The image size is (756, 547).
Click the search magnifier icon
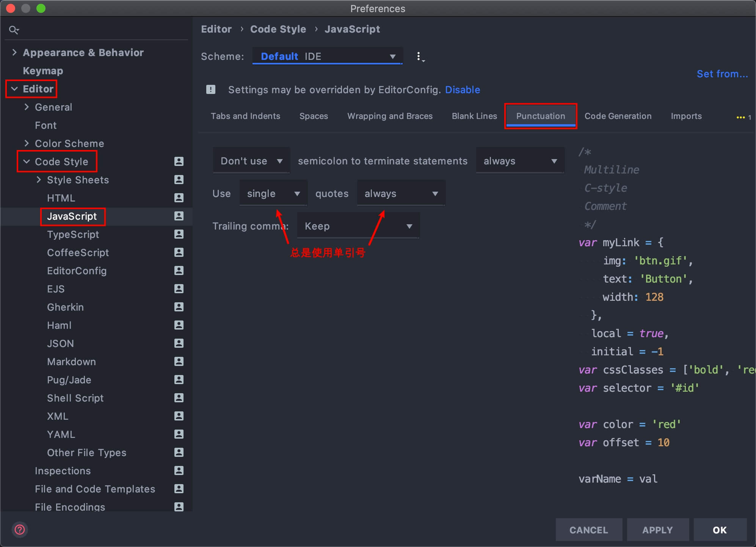(x=14, y=30)
